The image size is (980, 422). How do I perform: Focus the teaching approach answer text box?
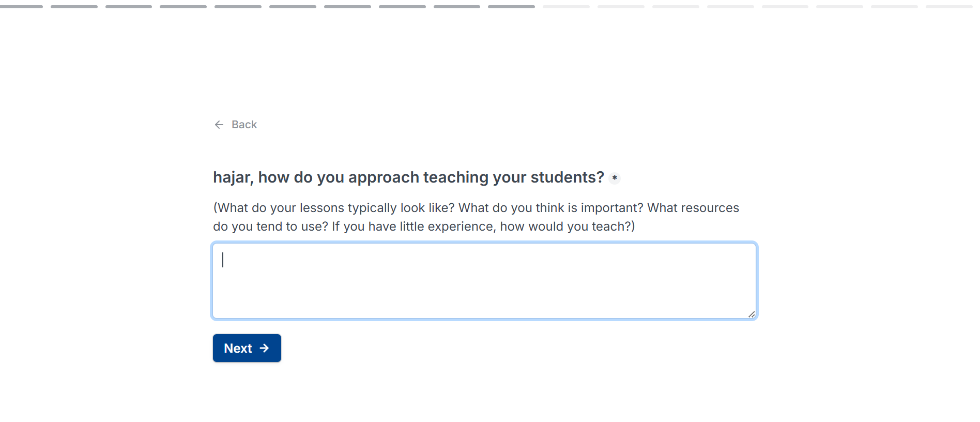pos(484,281)
